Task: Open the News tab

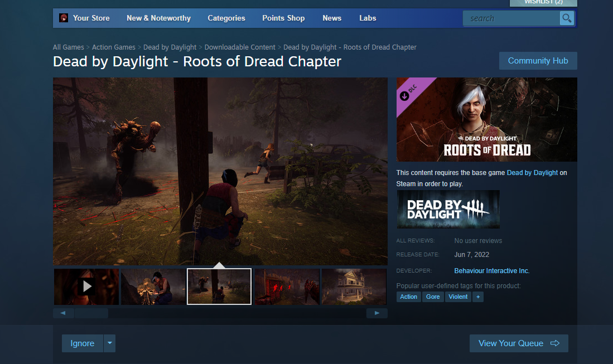Action: 332,18
